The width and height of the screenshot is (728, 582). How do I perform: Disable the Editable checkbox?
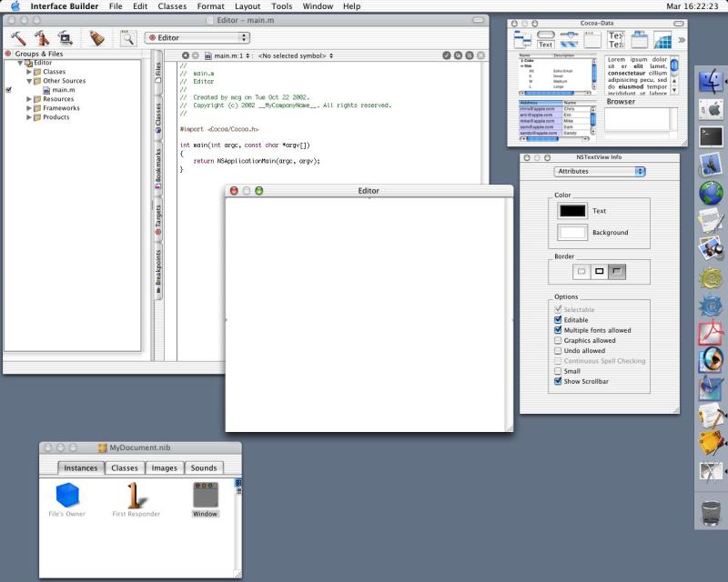[x=558, y=320]
